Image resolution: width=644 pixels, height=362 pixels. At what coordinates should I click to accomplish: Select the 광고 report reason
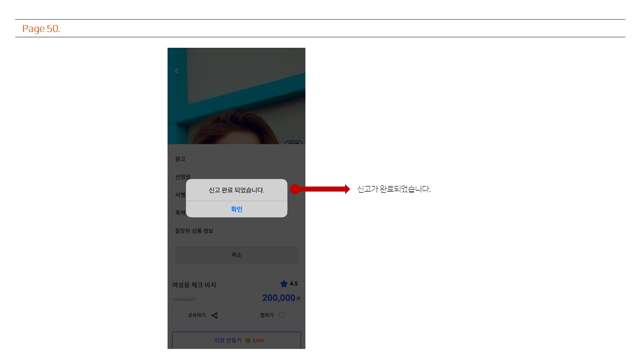pyautogui.click(x=180, y=159)
